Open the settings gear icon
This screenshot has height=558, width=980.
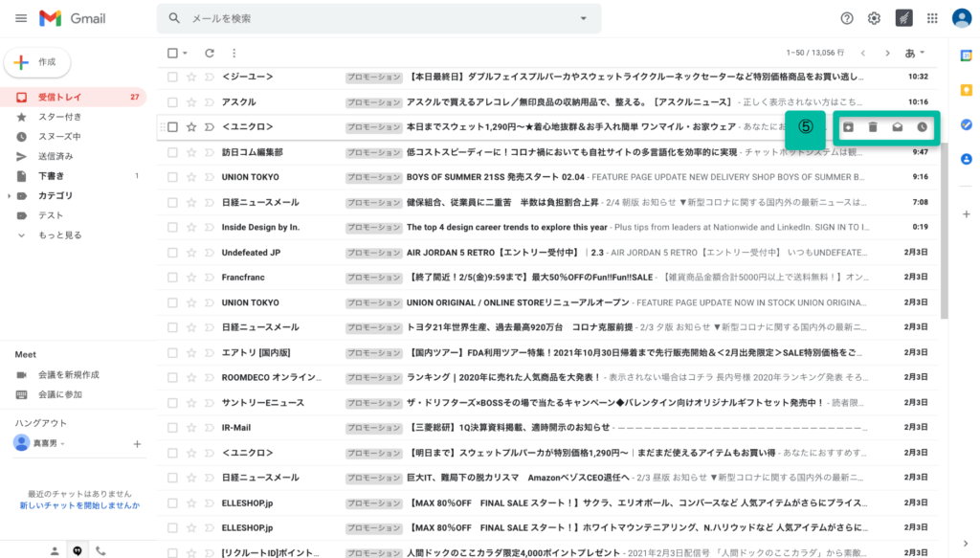[874, 18]
